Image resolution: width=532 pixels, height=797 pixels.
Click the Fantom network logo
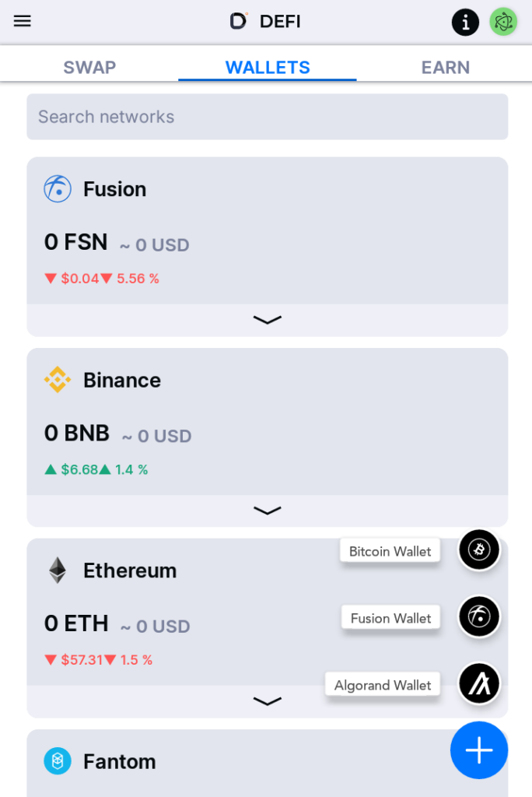[x=58, y=761]
